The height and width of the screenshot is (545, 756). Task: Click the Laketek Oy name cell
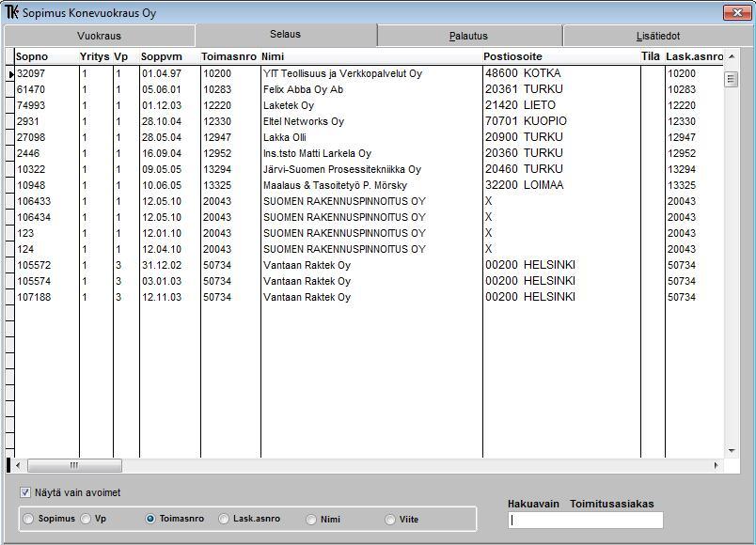click(371, 105)
